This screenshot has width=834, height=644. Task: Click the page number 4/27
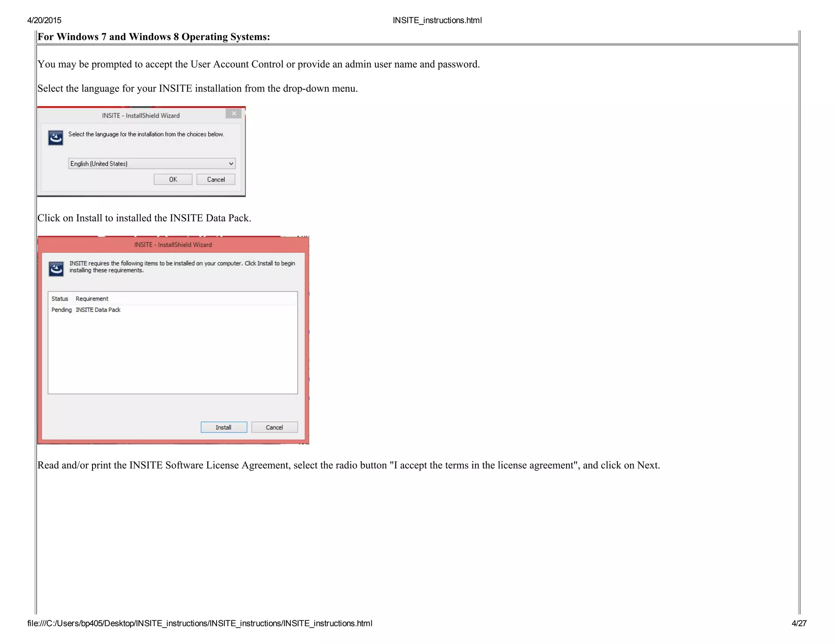pyautogui.click(x=799, y=623)
